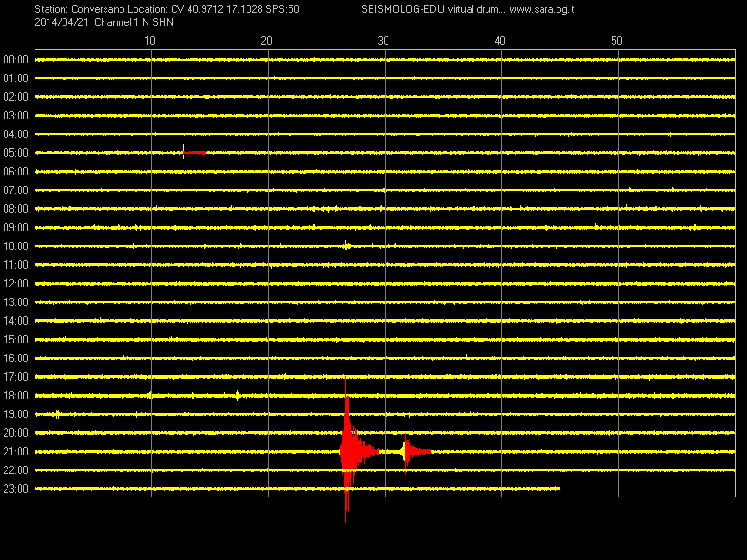Click the coordinates '40.9712 17.1028' in the header
The height and width of the screenshot is (560, 747).
tap(225, 9)
